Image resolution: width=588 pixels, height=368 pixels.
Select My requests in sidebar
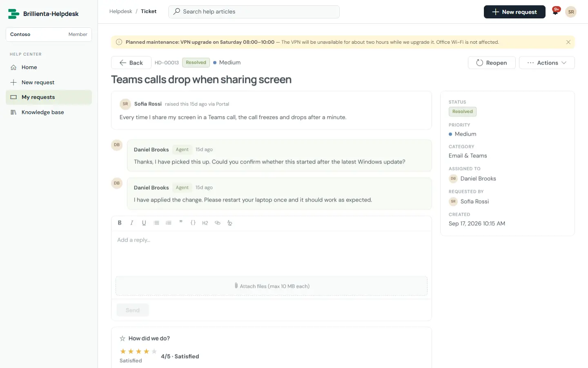(49, 97)
